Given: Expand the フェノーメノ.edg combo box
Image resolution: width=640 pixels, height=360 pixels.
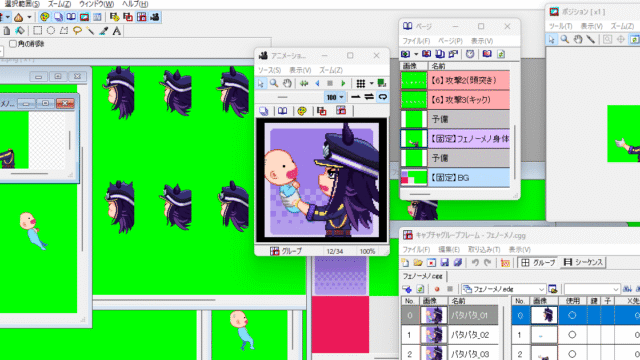Looking at the screenshot, I should (503, 289).
